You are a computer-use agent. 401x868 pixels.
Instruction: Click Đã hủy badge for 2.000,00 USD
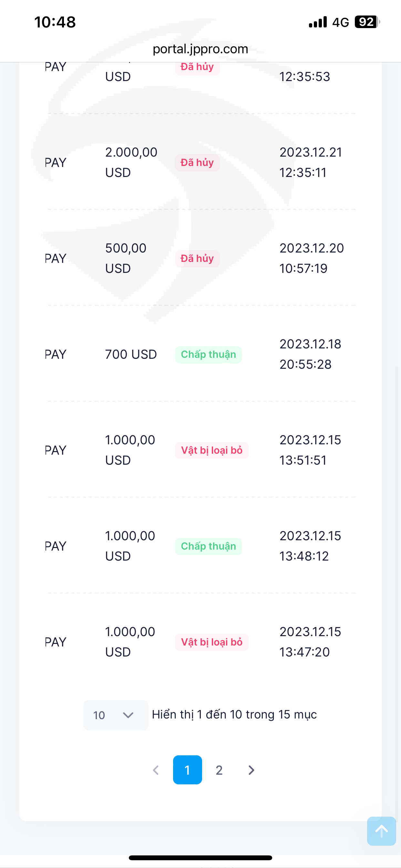[x=197, y=163]
